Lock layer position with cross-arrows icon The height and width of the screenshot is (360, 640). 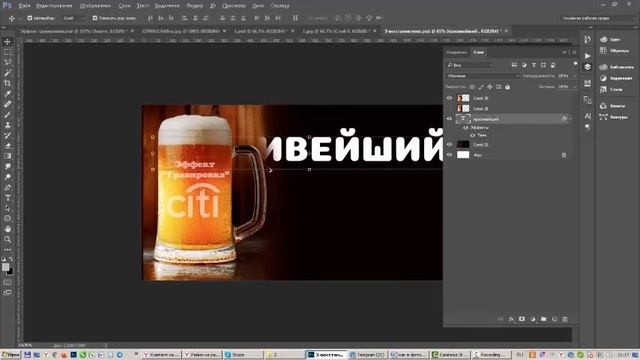pyautogui.click(x=490, y=87)
